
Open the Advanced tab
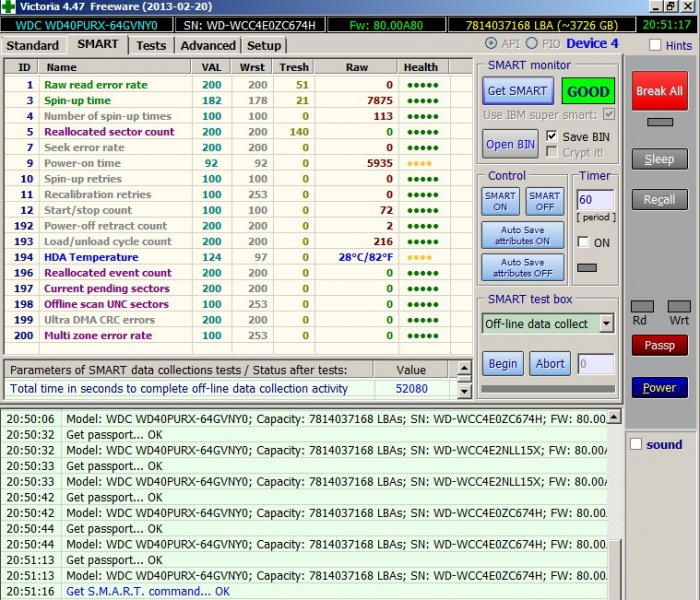click(208, 45)
